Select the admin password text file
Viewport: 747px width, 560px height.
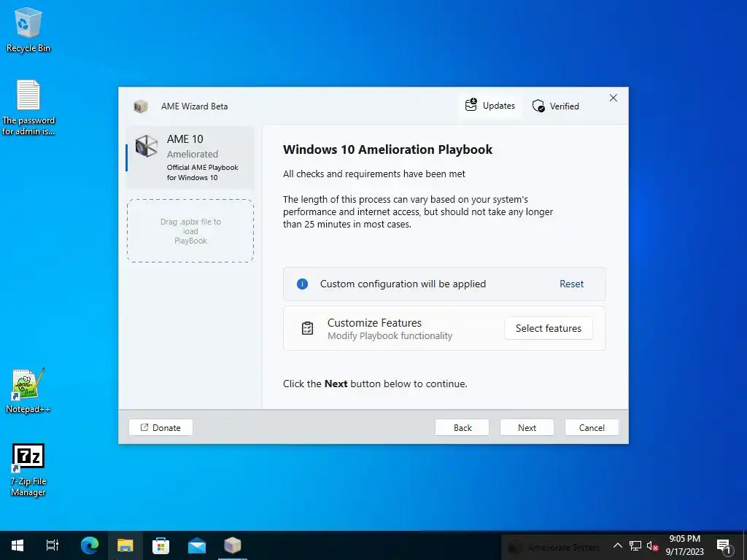(x=28, y=108)
